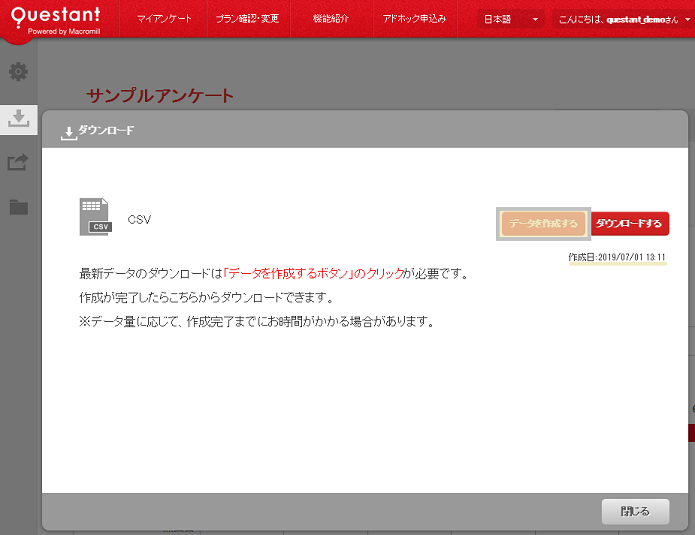The width and height of the screenshot is (695, 535).
Task: Open the マイアンケート menu
Action: click(164, 19)
